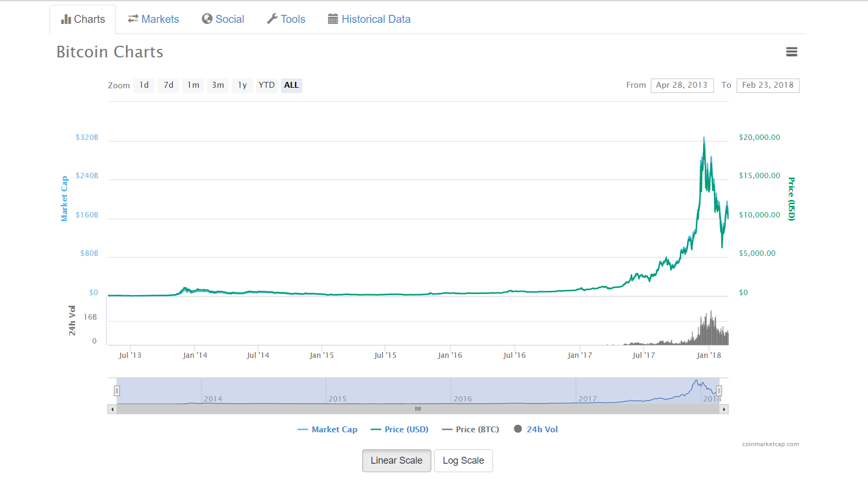
Task: Click the Jul '13 x-axis label
Action: (x=130, y=355)
